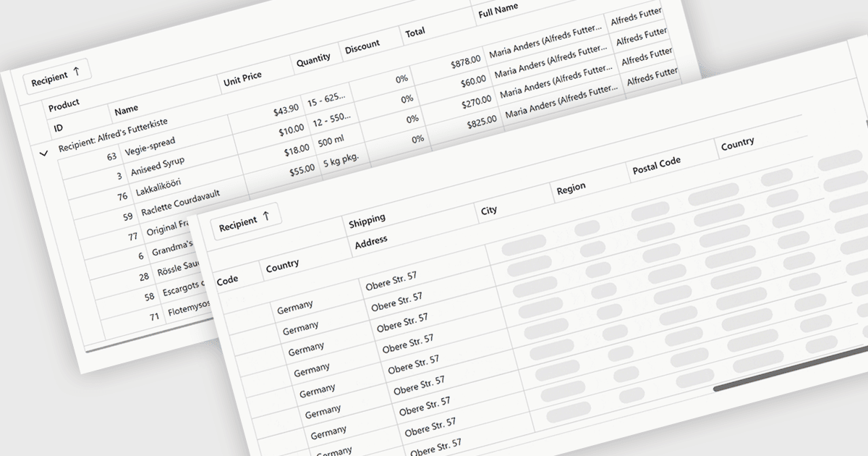Image resolution: width=868 pixels, height=456 pixels.
Task: Collapse the Recipient: Alfred's Futterkiste group
Action: (43, 153)
